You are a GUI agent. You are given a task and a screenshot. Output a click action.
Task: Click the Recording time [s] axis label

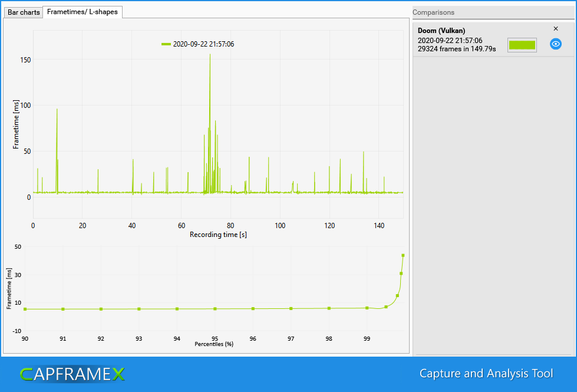tap(218, 235)
